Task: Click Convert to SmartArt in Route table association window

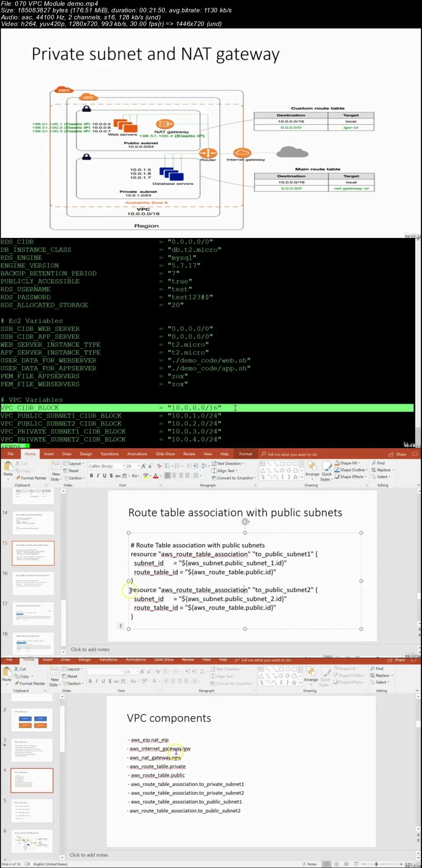Action: (234, 478)
